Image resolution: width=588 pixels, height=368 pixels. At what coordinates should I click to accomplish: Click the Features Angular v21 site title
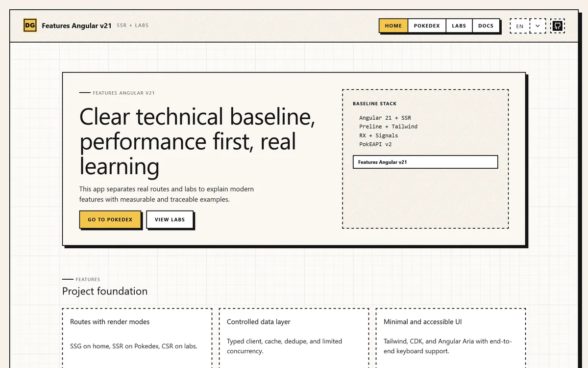(77, 26)
